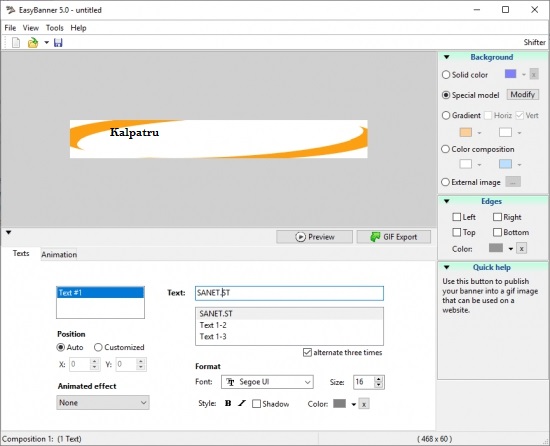
Task: Click the banner preview image
Action: click(219, 139)
